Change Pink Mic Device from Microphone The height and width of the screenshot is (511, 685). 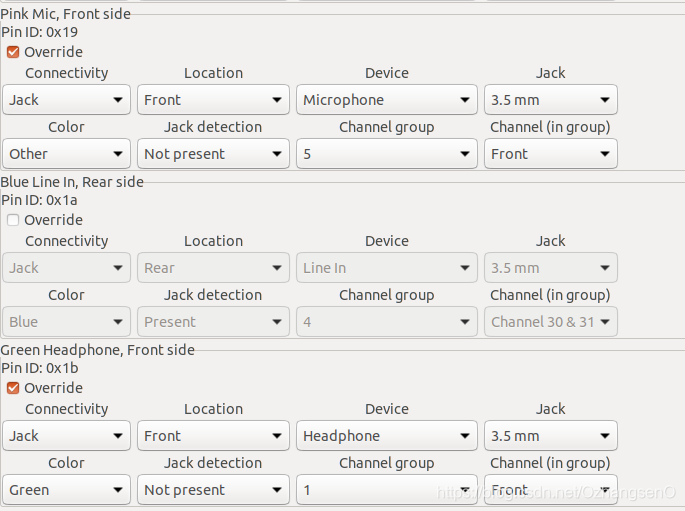(387, 100)
